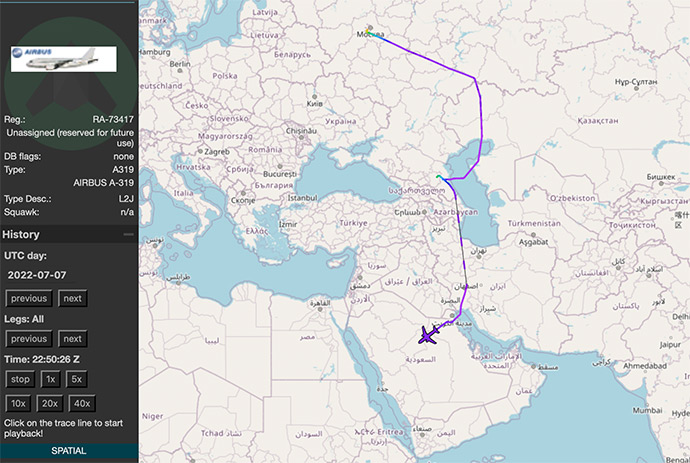690x463 pixels.
Task: Click the airplane icon on the map
Action: (x=428, y=335)
